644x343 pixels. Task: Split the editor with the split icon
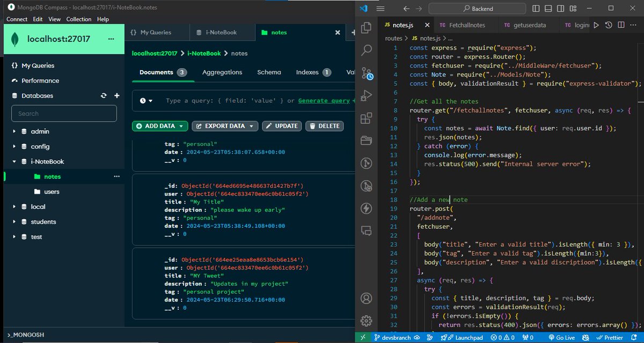click(621, 25)
